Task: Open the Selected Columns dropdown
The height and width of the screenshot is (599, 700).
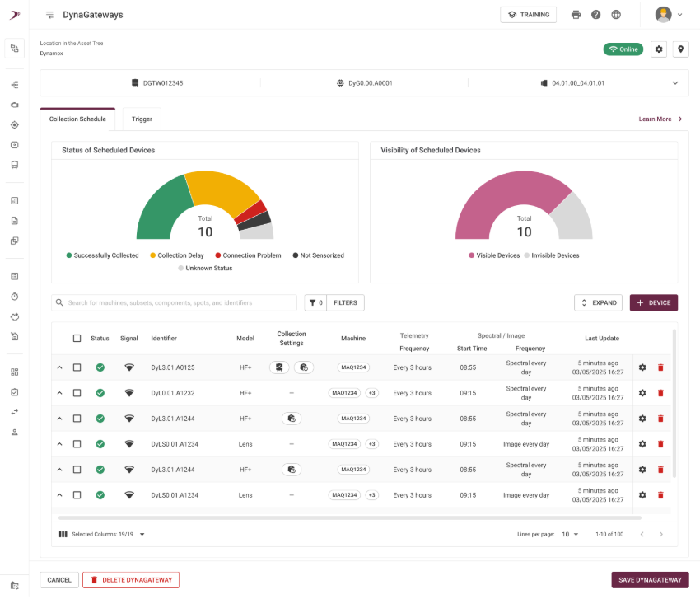Action: coord(142,535)
